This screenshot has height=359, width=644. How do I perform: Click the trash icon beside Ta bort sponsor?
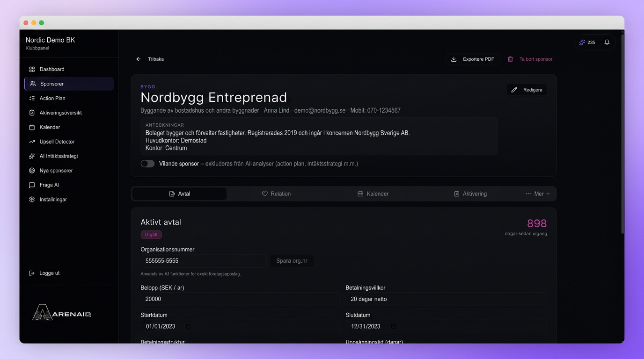(x=510, y=59)
